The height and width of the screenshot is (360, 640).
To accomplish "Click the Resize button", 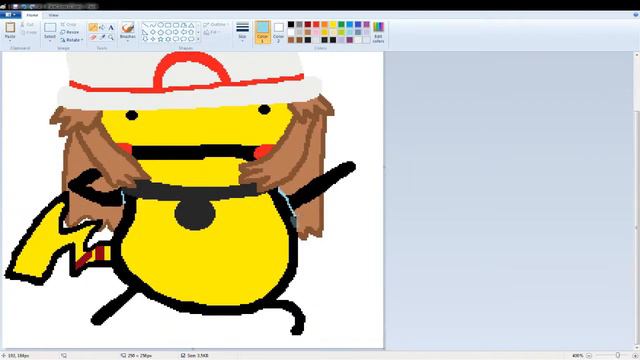I will coord(70,32).
